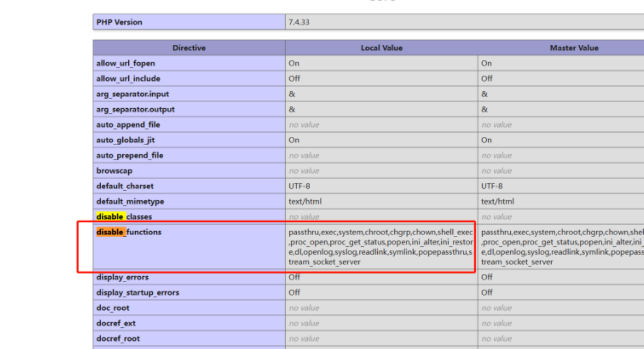Click the PHP version number 7.4.33
The image size is (644, 349).
pyautogui.click(x=299, y=22)
